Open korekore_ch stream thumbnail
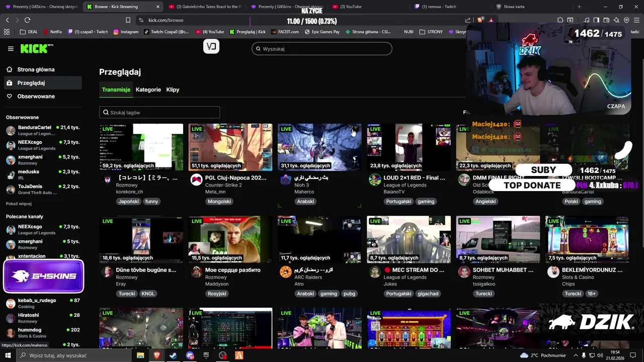Image resolution: width=644 pixels, height=362 pixels. pyautogui.click(x=141, y=147)
